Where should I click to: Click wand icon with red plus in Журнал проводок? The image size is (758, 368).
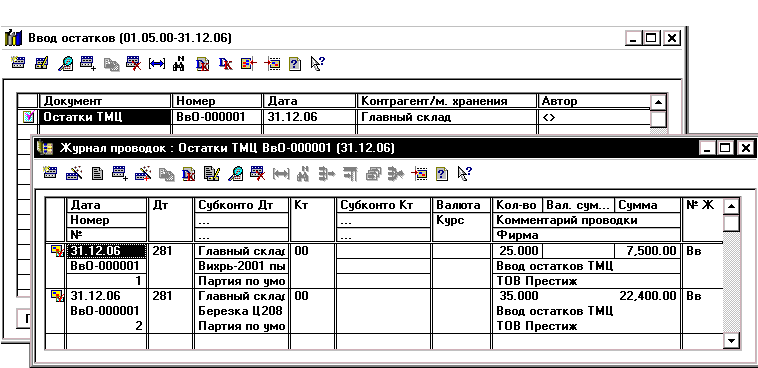[143, 173]
